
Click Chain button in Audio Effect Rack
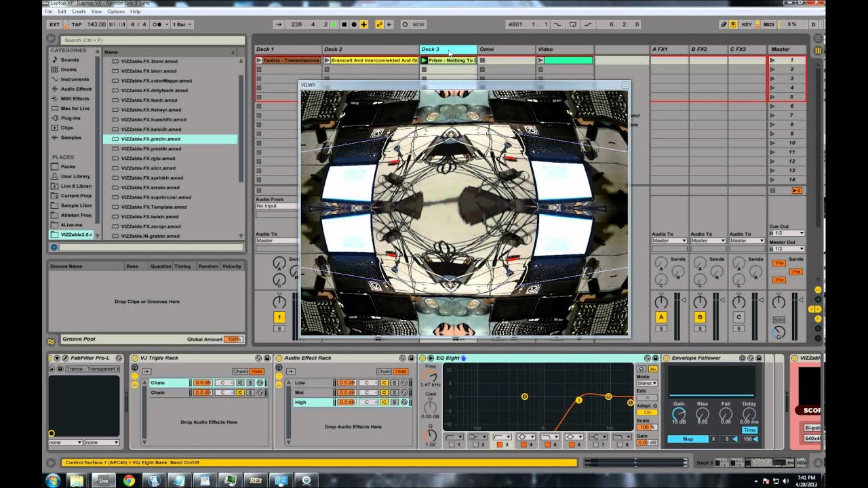[x=384, y=371]
